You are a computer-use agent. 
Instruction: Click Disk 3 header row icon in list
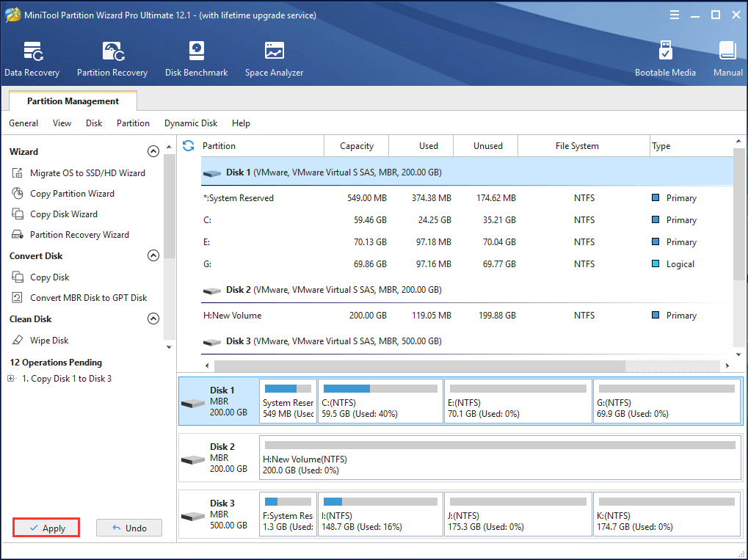point(212,342)
